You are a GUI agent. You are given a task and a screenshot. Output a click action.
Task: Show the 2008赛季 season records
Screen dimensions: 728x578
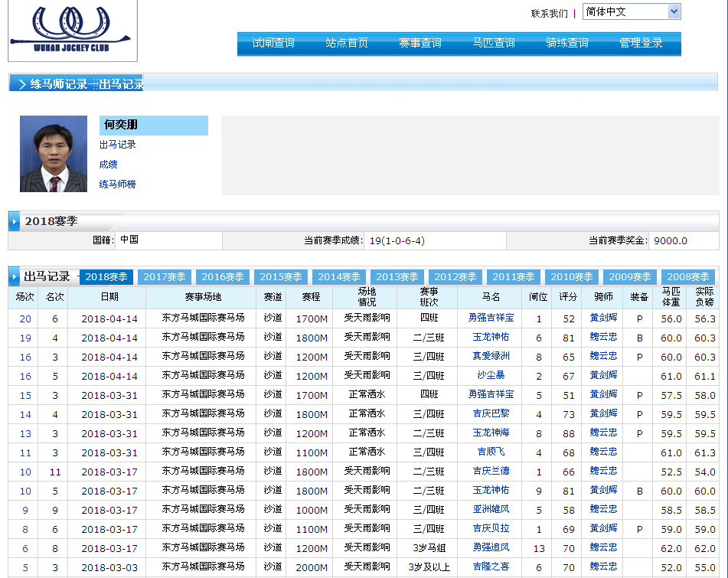(688, 277)
